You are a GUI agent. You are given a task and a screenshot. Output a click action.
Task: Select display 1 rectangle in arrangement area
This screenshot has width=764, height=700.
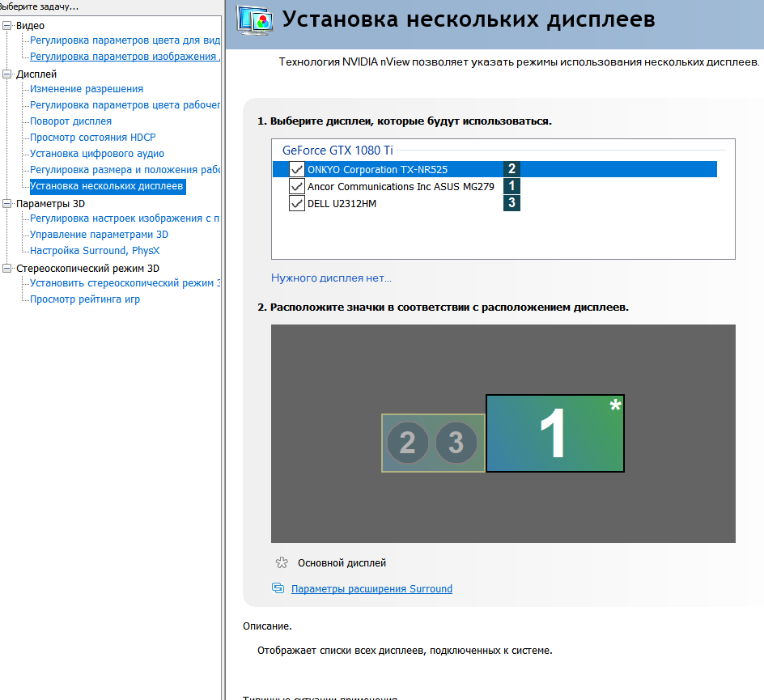555,433
